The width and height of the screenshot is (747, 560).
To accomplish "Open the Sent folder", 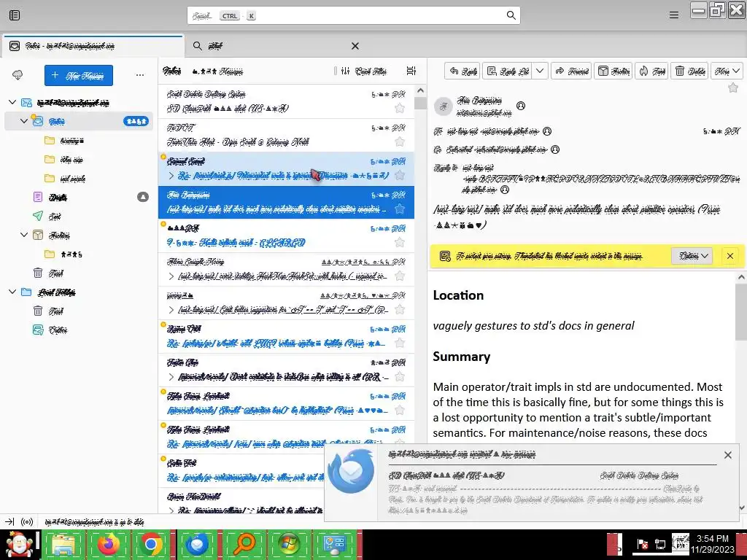I will 79,216.
